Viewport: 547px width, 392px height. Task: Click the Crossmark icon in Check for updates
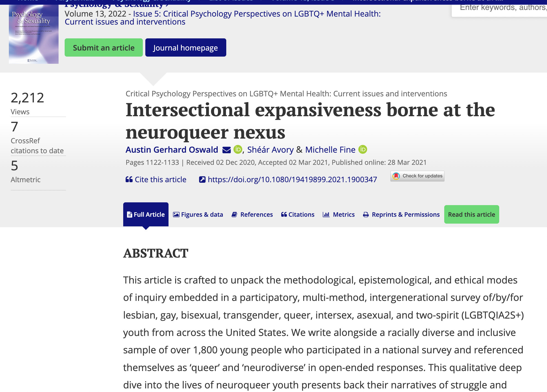[x=396, y=176]
